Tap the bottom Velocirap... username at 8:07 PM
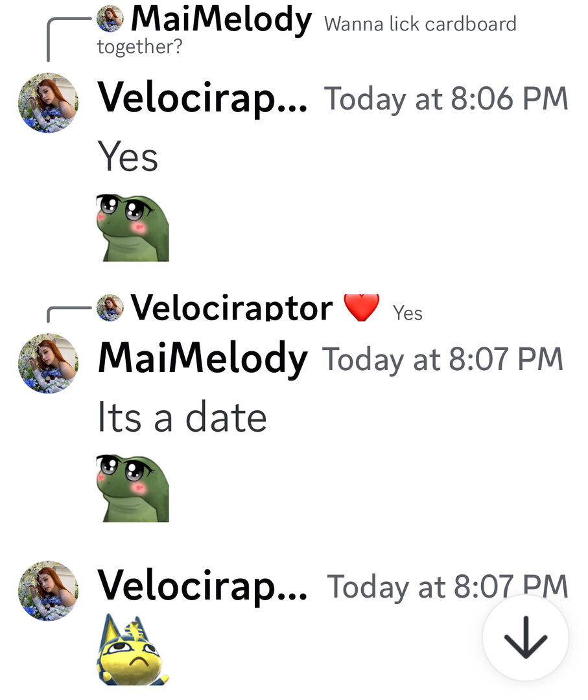The image size is (588, 700). click(x=203, y=586)
